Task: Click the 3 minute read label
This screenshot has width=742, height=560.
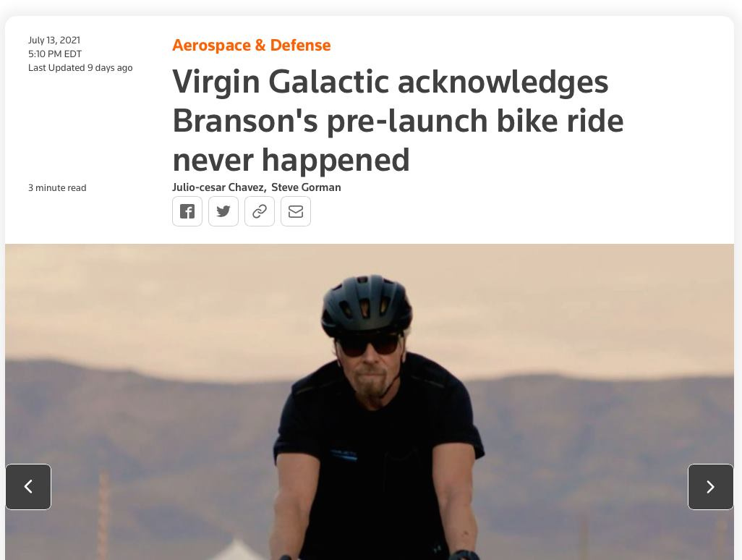Action: (57, 187)
